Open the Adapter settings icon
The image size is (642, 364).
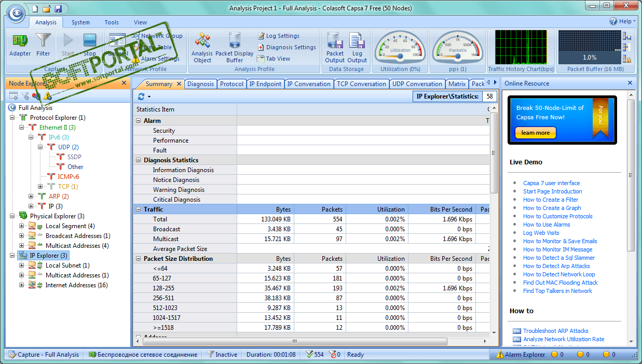(x=20, y=45)
